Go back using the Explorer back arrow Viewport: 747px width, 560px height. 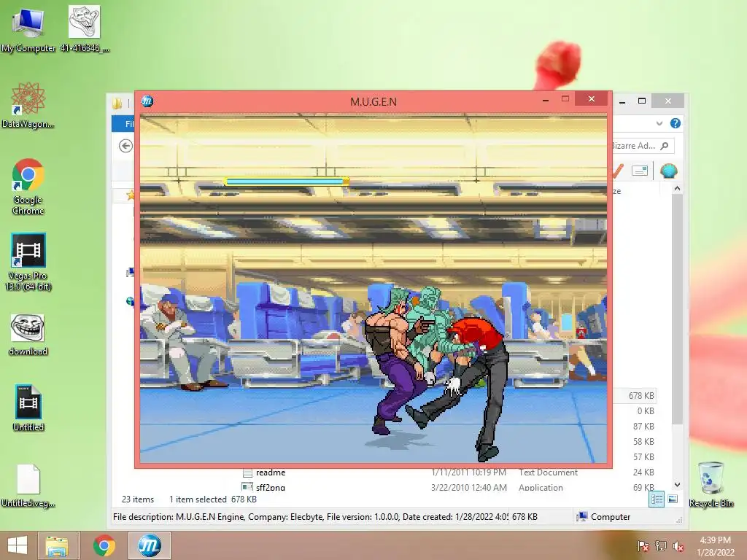coord(125,146)
